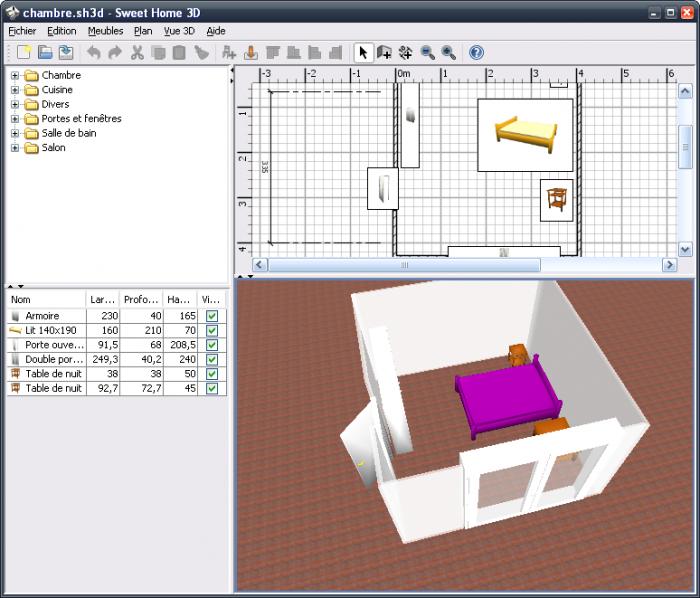Screen dimensions: 700x598
Task: Click the Open home folder icon
Action: point(45,52)
